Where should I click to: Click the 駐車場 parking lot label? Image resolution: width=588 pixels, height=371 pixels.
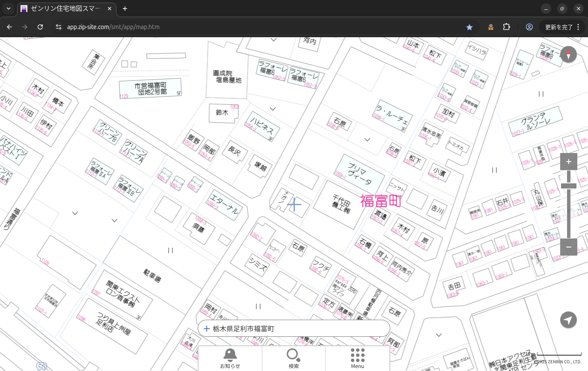tap(152, 276)
